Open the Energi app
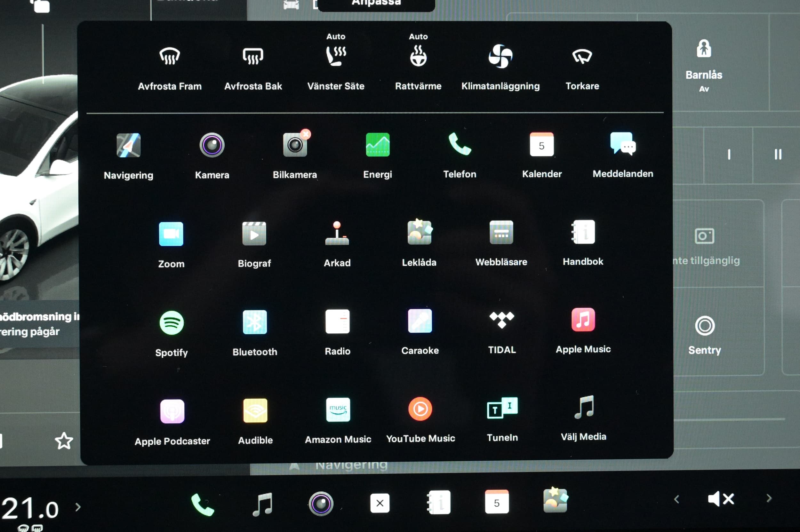The width and height of the screenshot is (800, 532). [x=377, y=155]
